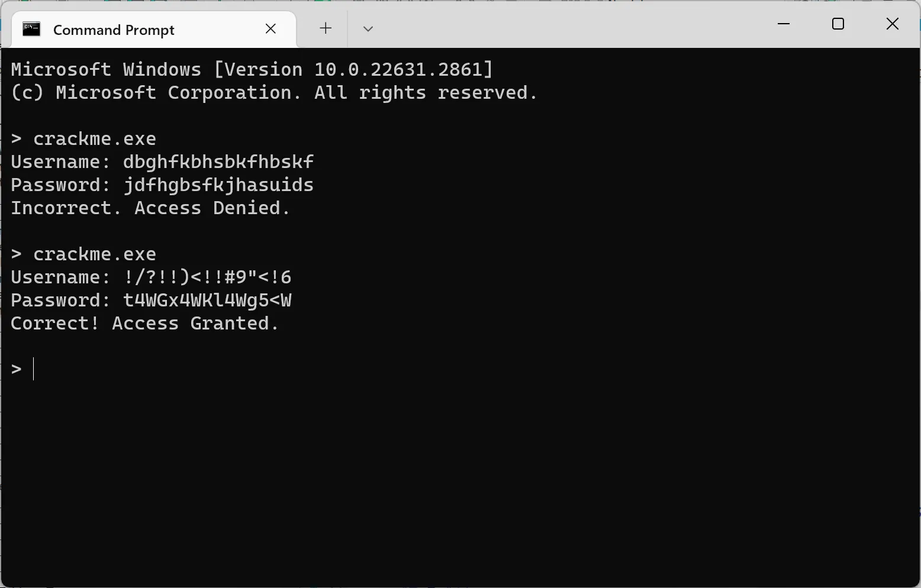Click the "Incorrect. Access Denied." output line

(150, 208)
